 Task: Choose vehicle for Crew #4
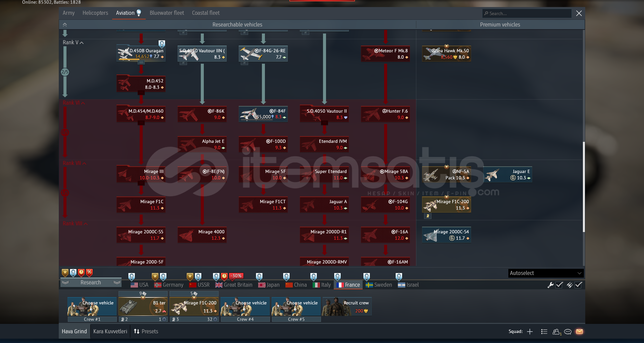coord(245,306)
